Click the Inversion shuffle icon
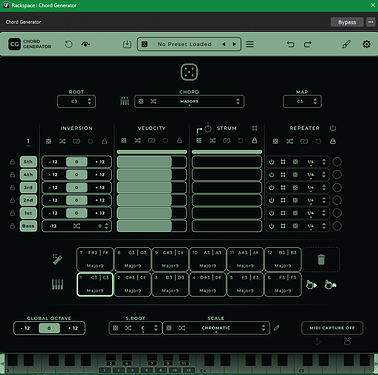The height and width of the screenshot is (375, 378). 62,141
